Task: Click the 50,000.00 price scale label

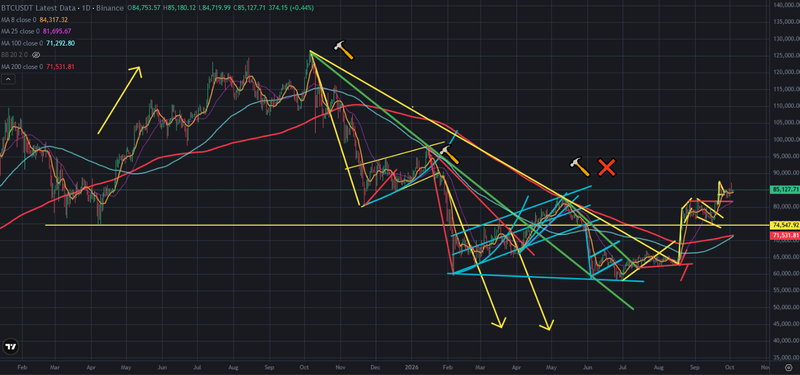Action: point(786,307)
